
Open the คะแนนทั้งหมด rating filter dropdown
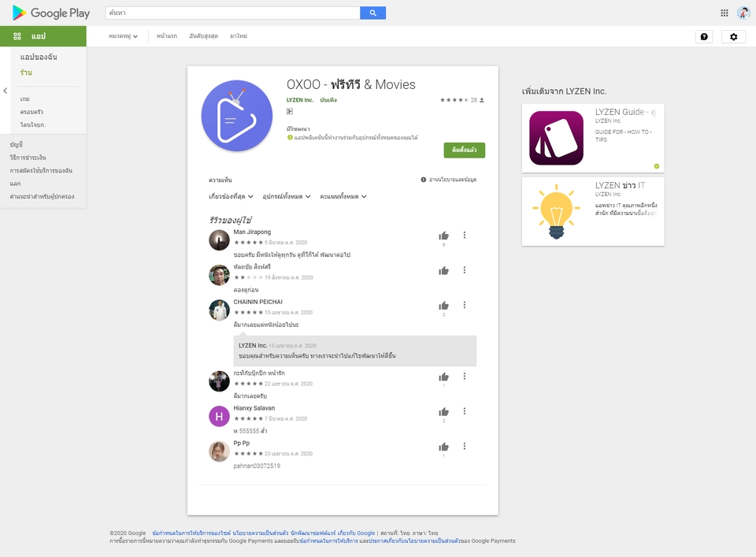click(343, 196)
